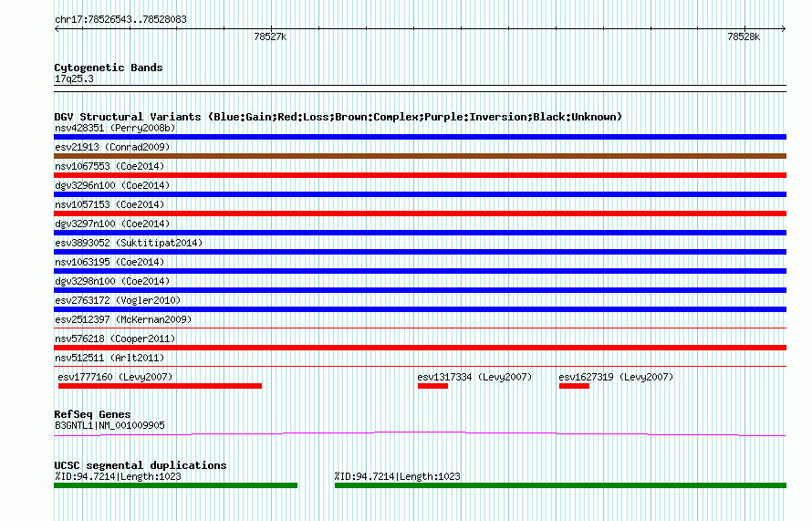This screenshot has height=521, width=812.
Task: Click the dgv3297n100 (Coe2014) label
Action: pos(112,224)
